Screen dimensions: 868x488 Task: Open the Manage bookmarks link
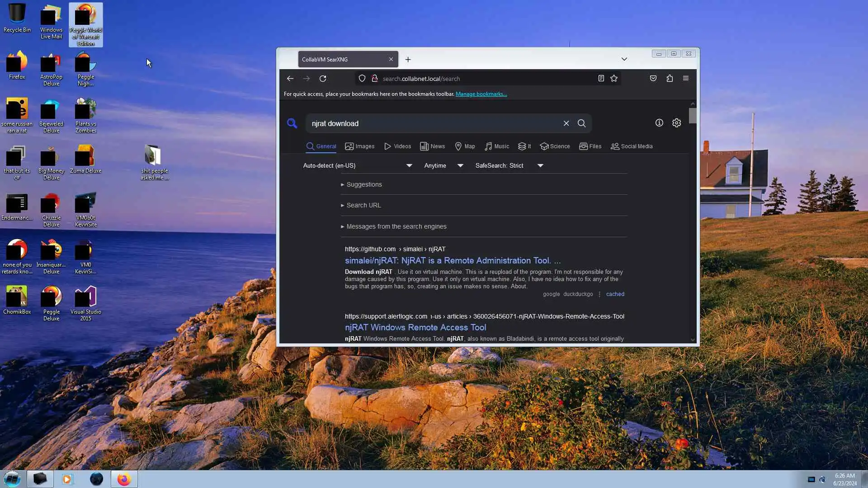point(481,94)
